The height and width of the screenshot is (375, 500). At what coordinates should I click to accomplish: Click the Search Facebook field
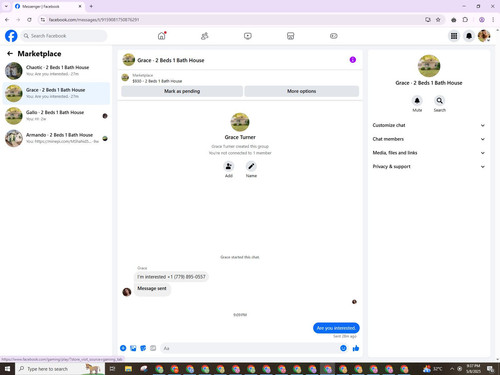tap(64, 36)
